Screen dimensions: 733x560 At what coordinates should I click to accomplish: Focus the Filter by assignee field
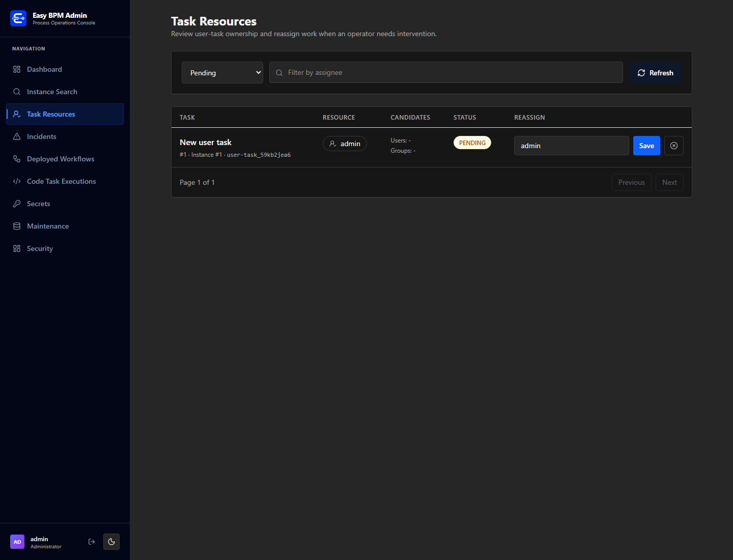coord(446,72)
